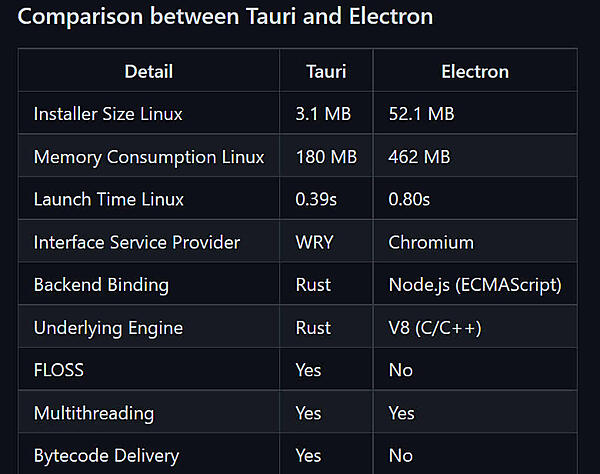Select the 'Installer Size Linux' cell
Viewport: 600px width, 474px height.
pos(108,114)
